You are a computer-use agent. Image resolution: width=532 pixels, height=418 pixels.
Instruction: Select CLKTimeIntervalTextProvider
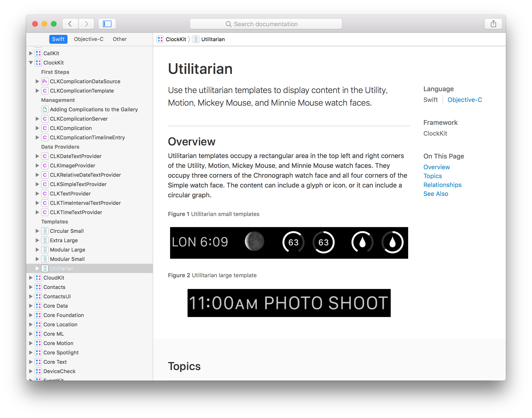pyautogui.click(x=85, y=203)
